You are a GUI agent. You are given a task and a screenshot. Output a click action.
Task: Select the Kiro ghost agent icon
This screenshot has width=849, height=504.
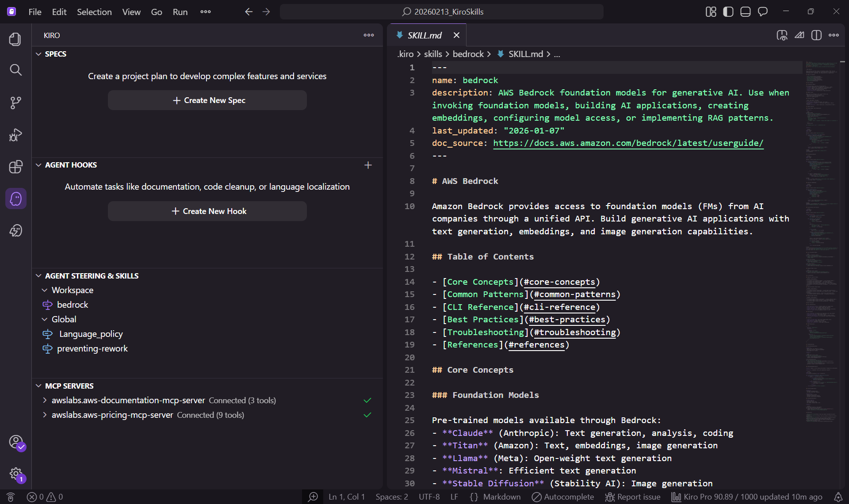(x=15, y=199)
